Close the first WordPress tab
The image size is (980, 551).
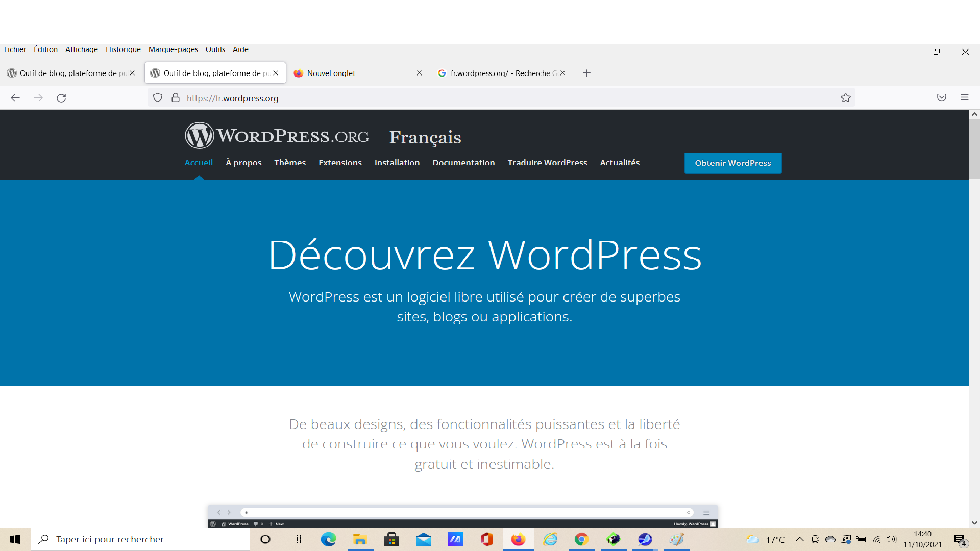(x=132, y=73)
